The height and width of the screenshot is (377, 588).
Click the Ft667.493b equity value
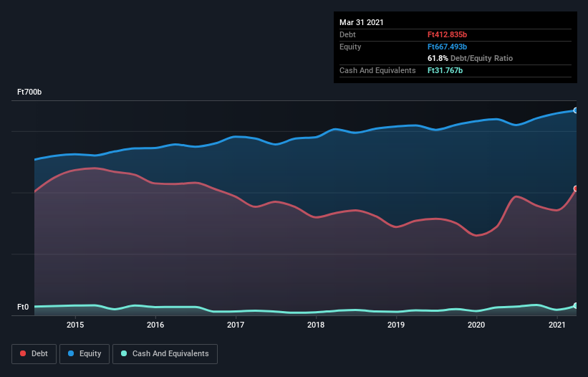[447, 47]
